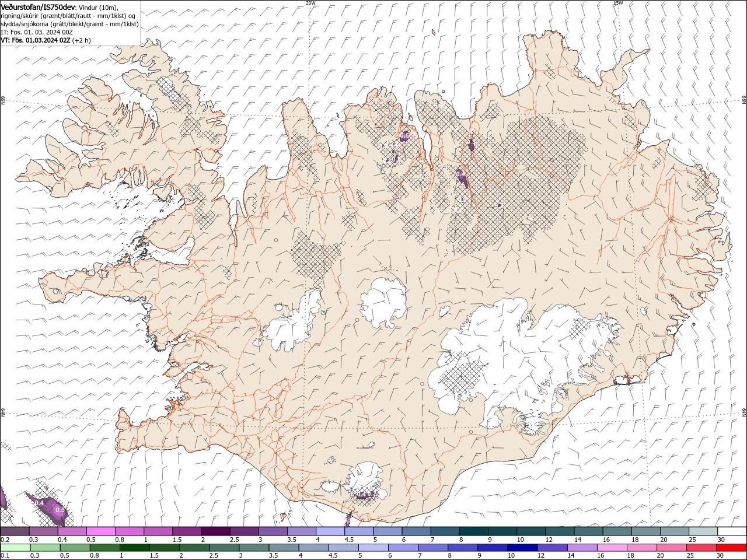Screen dimensions: 747x560
Task: Click the 'VT: Fös. 01.03.2024 02Z (+2 h)' line
Action: pos(46,40)
